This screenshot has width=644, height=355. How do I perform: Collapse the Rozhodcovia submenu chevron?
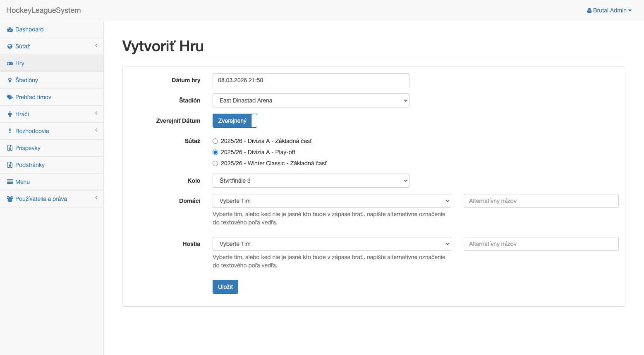point(96,131)
